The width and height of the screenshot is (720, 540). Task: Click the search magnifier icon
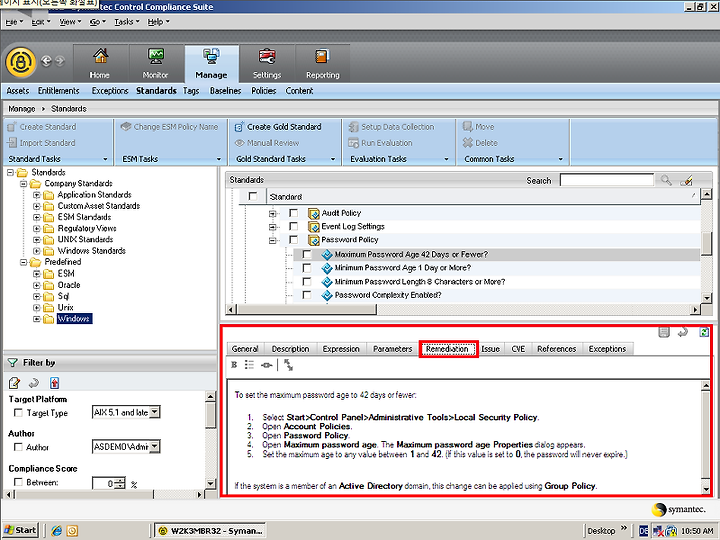coord(666,180)
